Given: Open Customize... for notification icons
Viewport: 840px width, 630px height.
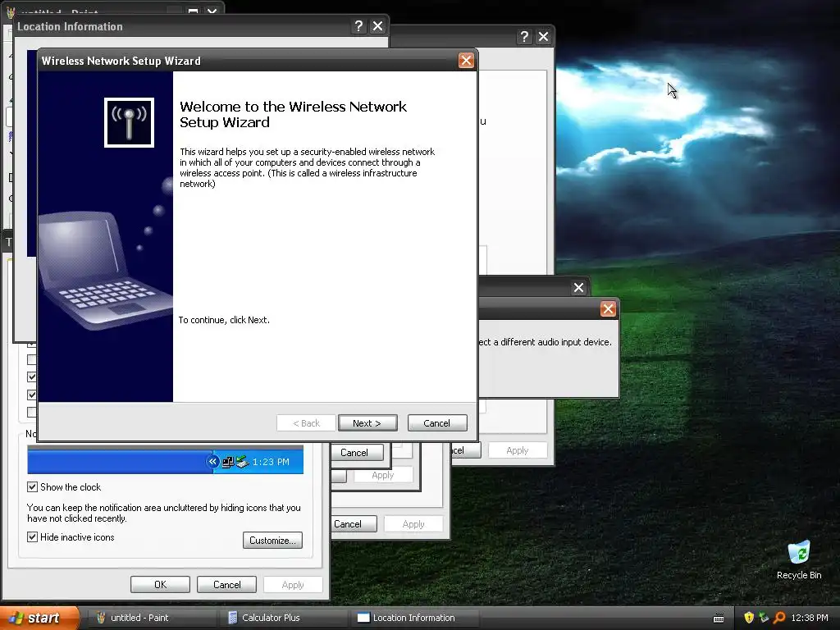Looking at the screenshot, I should coord(272,540).
